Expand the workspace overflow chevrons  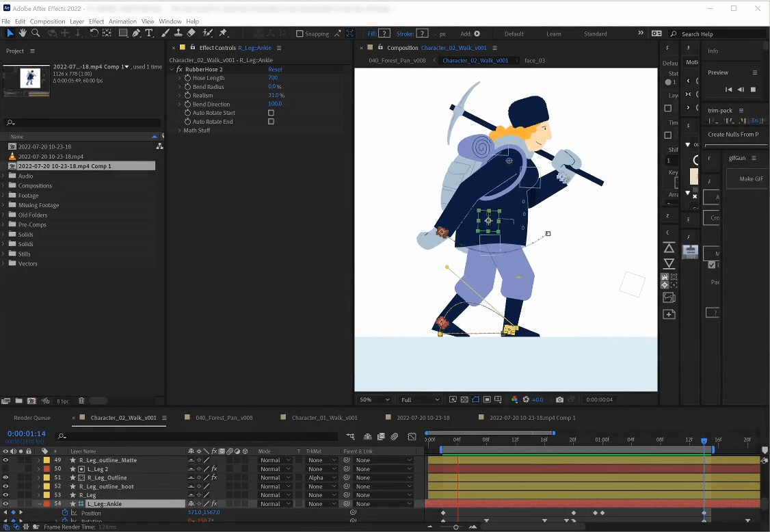(x=640, y=33)
